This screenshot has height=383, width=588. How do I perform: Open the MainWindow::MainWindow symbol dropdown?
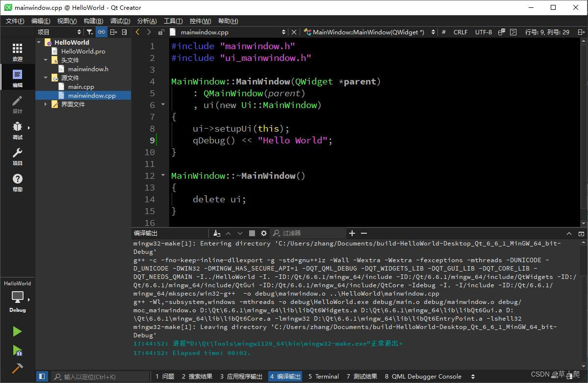point(373,32)
